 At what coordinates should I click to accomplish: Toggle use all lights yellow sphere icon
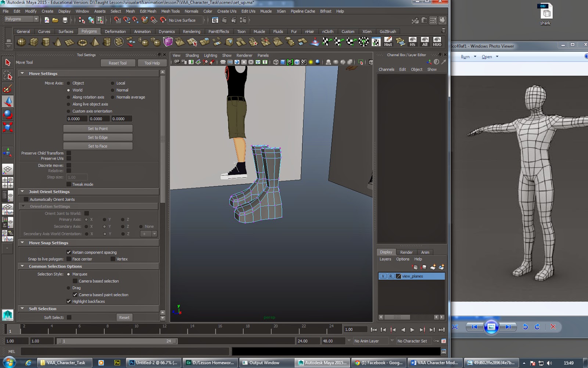click(x=311, y=62)
